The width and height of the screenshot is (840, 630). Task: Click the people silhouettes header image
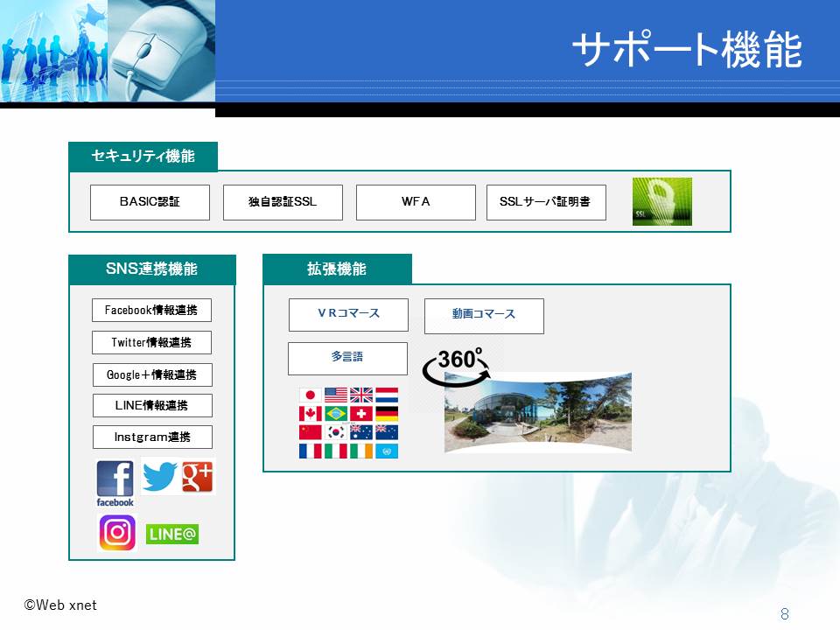pyautogui.click(x=53, y=51)
